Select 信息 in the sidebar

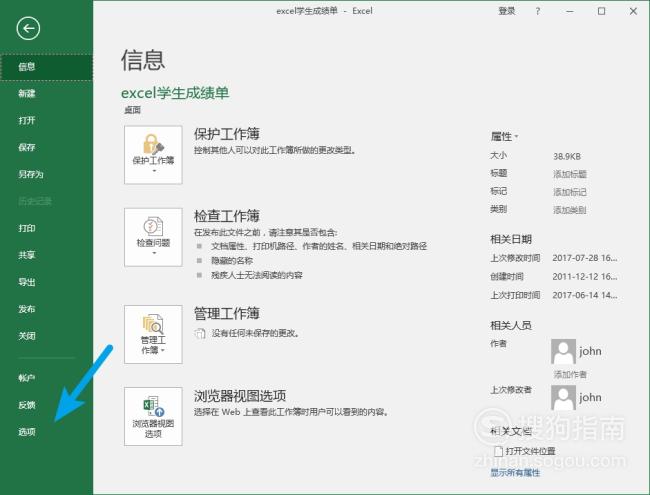point(46,67)
